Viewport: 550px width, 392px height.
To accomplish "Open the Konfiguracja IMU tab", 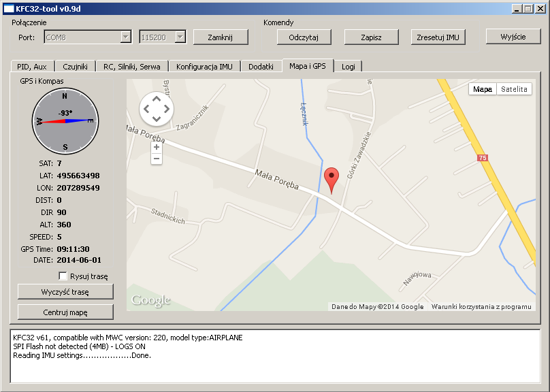I will tap(204, 66).
